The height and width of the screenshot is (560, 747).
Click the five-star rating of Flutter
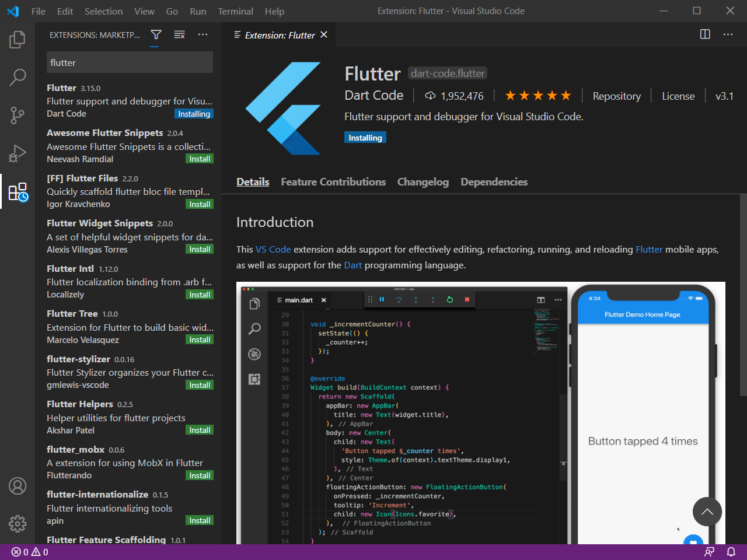click(538, 96)
